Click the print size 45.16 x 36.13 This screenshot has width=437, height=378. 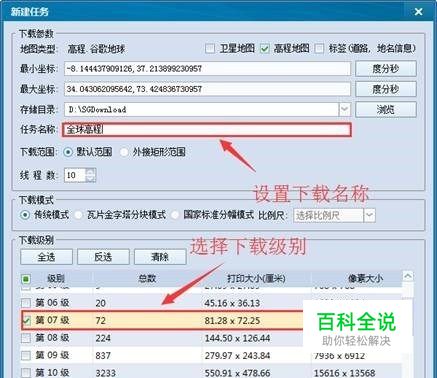click(x=232, y=303)
